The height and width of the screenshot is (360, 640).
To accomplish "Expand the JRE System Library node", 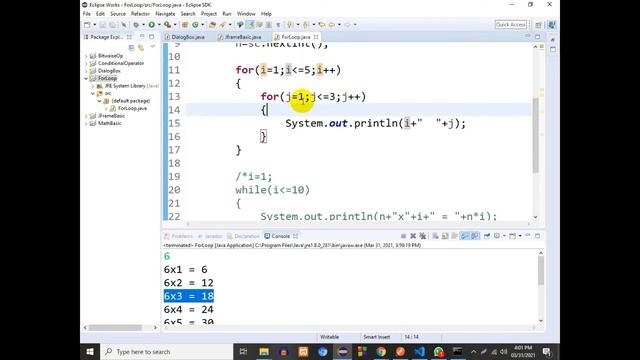I will coord(93,86).
